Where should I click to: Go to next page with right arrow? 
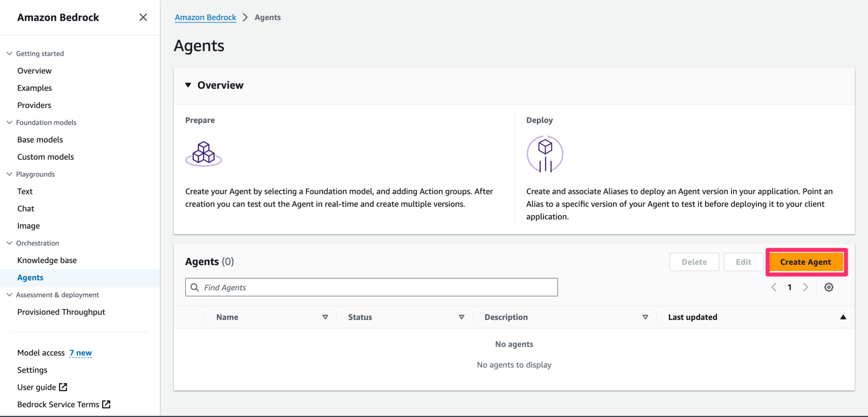pos(806,287)
